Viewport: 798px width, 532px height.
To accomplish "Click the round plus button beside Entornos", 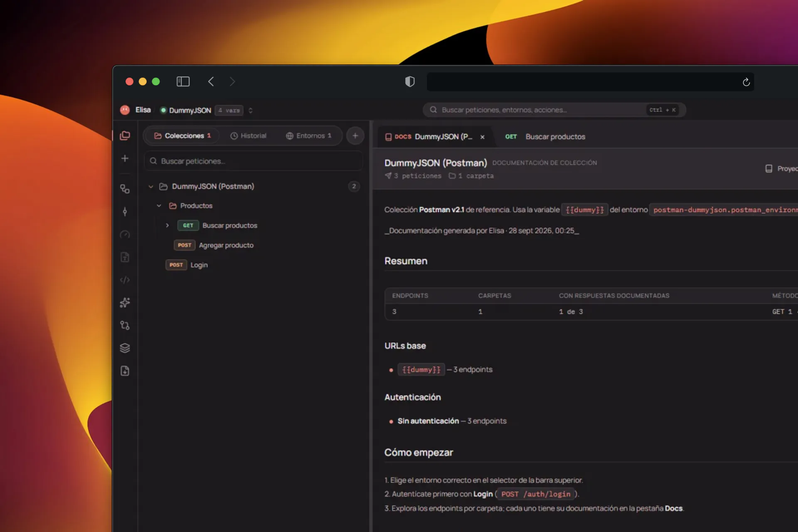I will [355, 135].
